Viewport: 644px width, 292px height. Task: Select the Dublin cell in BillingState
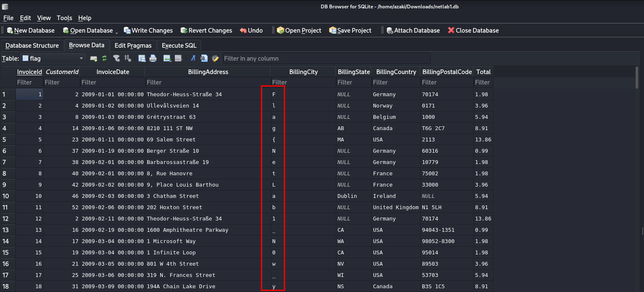point(354,196)
